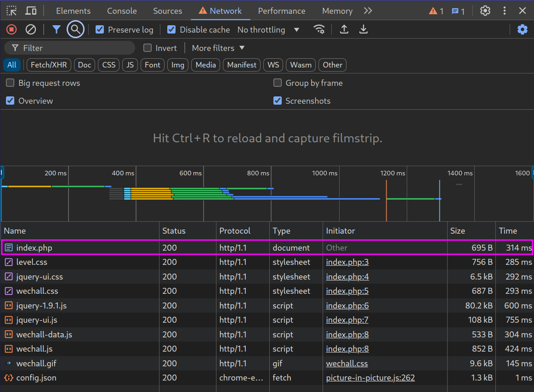
Task: Activate the inspect element picker icon
Action: [x=11, y=11]
